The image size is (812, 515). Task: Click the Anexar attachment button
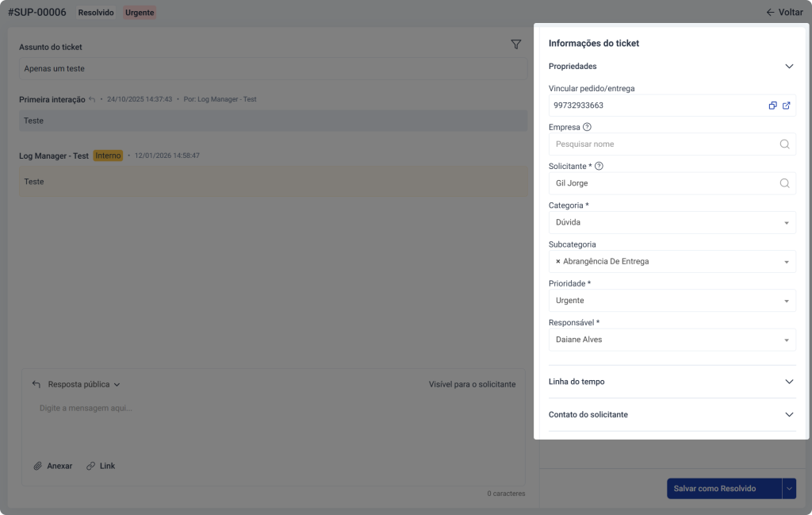coord(53,466)
